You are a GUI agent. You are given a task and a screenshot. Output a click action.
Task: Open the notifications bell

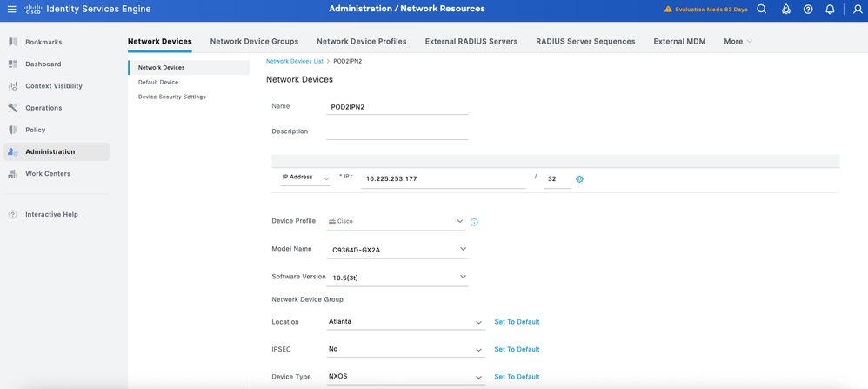[x=830, y=10]
